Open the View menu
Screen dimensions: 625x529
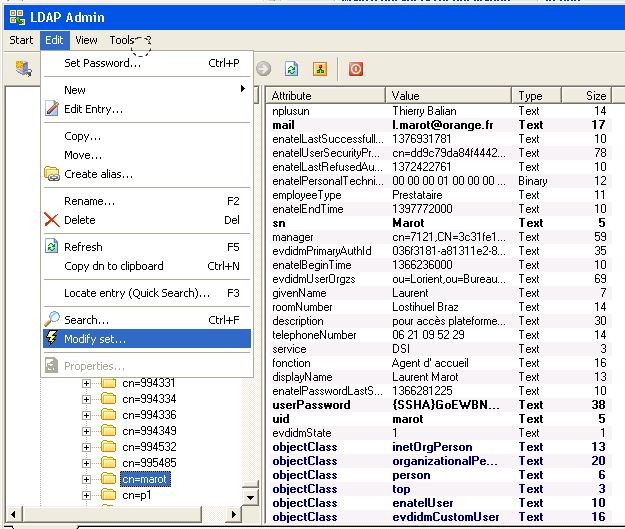click(86, 40)
